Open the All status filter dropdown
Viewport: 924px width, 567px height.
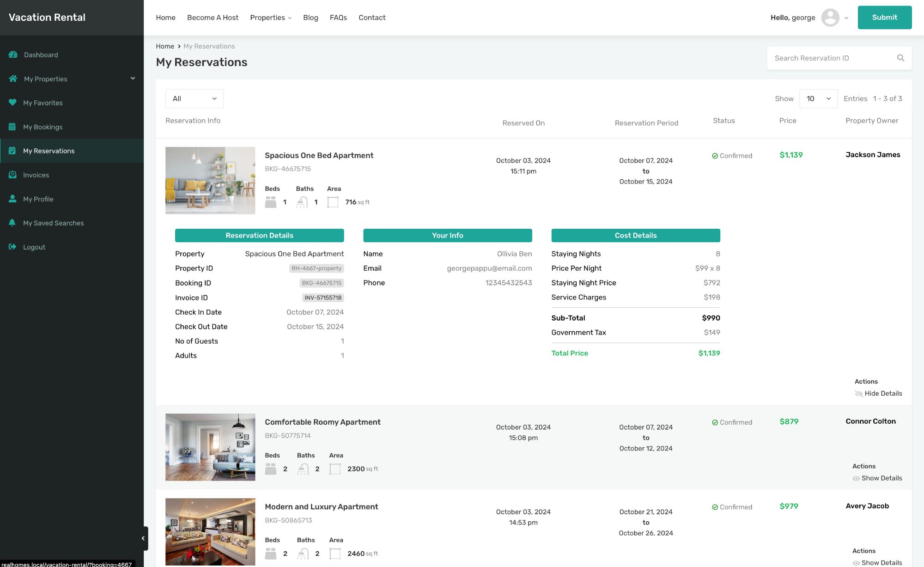[x=194, y=98]
